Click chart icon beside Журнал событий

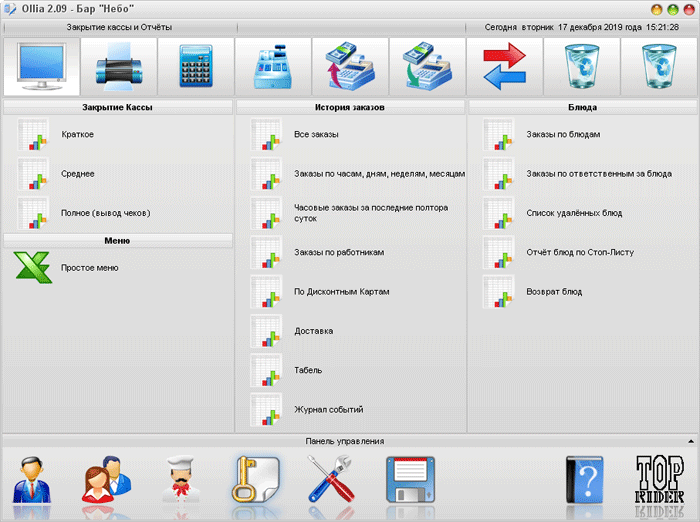(266, 409)
